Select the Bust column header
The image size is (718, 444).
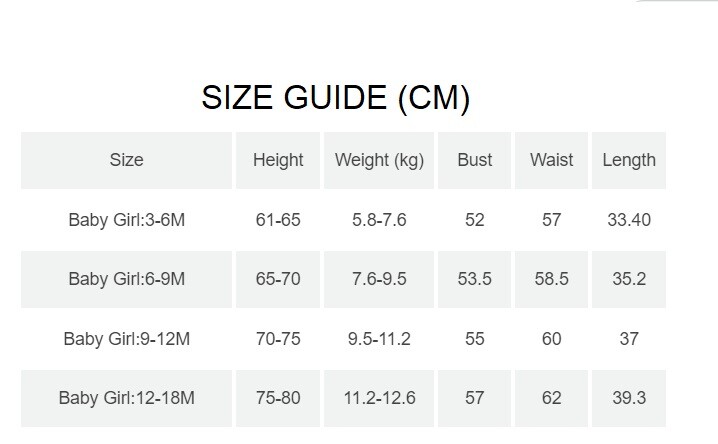[474, 160]
